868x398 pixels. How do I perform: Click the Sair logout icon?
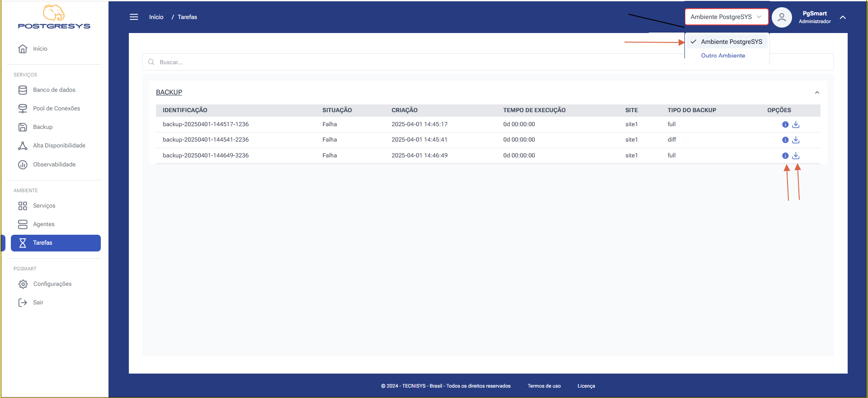tap(23, 303)
